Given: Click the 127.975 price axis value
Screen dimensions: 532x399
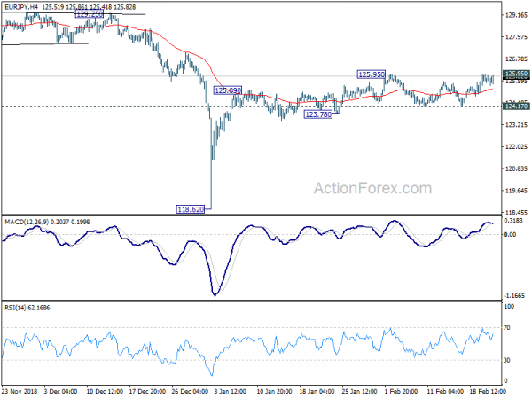Looking at the screenshot, I should pyautogui.click(x=516, y=37).
